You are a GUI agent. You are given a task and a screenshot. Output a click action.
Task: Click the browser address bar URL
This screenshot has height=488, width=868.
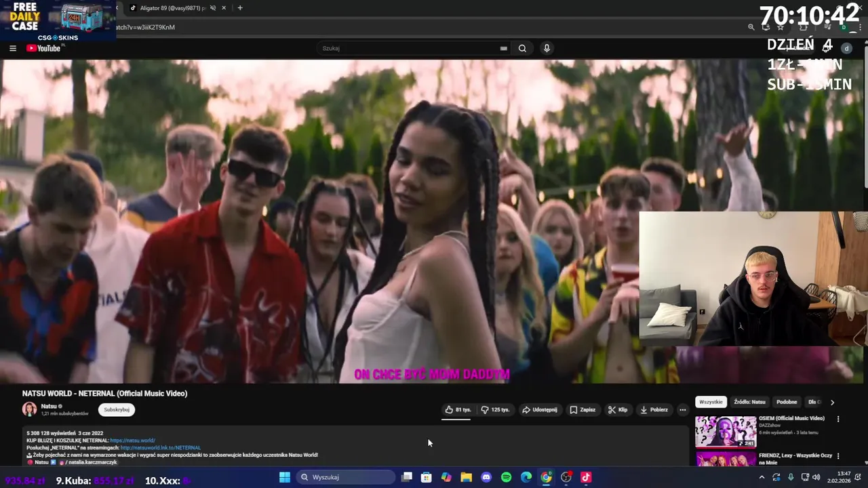coord(146,27)
